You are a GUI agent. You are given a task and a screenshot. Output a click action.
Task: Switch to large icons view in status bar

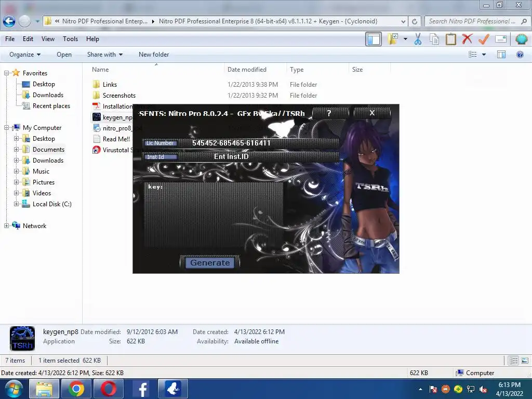tap(525, 361)
